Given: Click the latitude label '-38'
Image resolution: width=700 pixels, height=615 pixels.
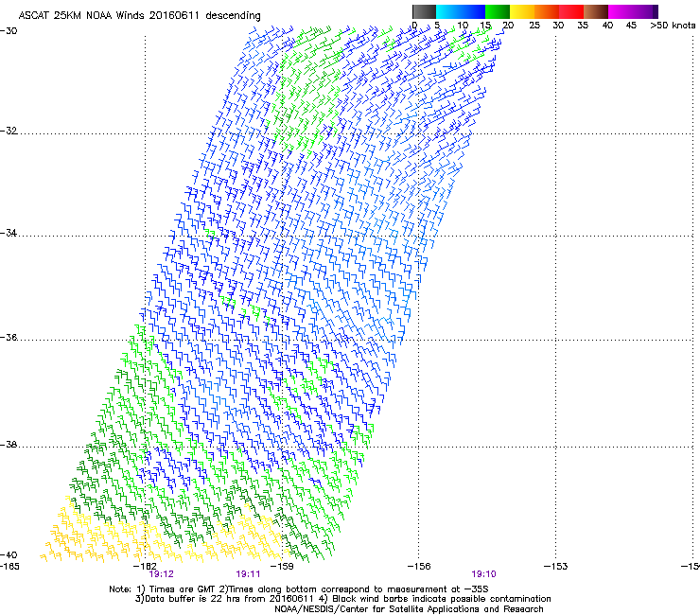Looking at the screenshot, I should 9,445.
